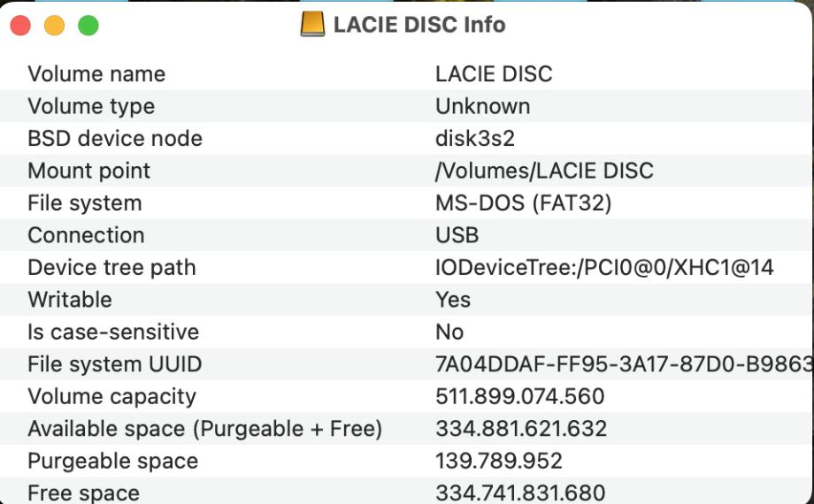The height and width of the screenshot is (504, 814).
Task: Select the Volume name row label
Action: 96,74
